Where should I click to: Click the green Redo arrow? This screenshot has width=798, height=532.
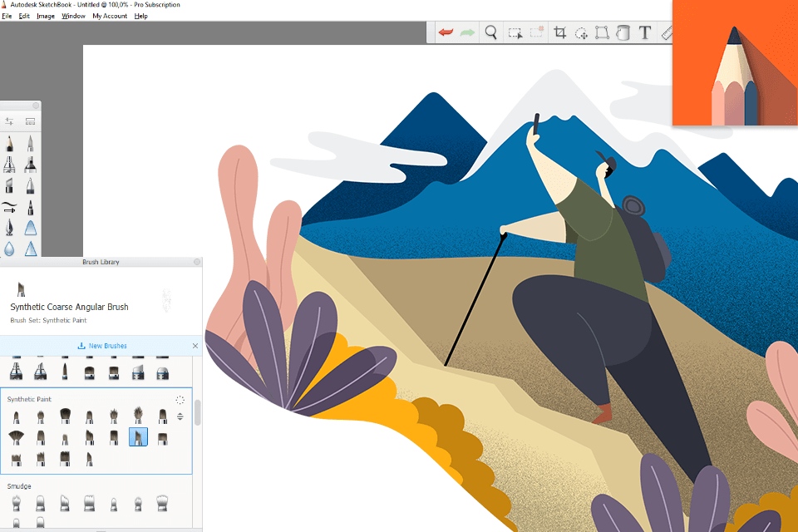tap(467, 33)
